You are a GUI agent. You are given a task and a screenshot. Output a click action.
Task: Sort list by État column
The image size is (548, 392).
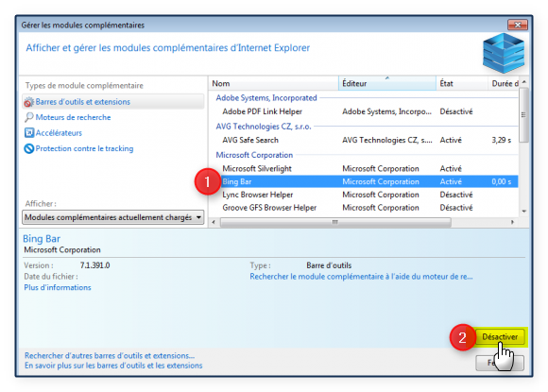462,83
